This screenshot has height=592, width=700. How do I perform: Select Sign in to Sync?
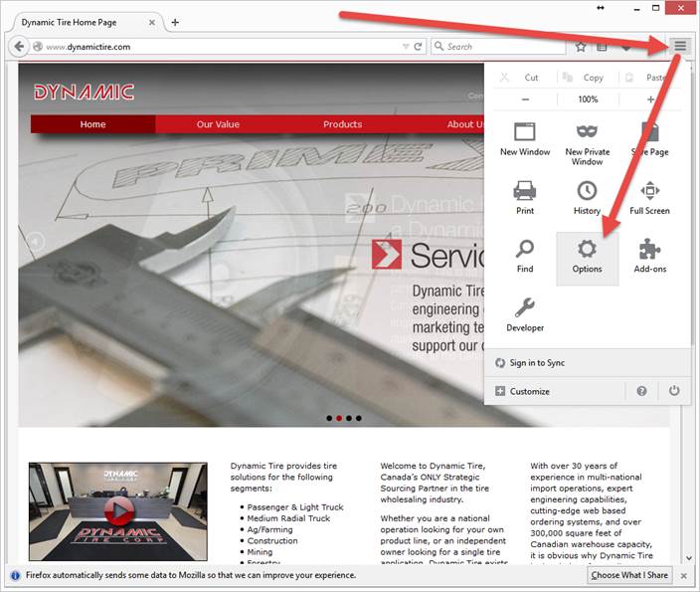537,363
